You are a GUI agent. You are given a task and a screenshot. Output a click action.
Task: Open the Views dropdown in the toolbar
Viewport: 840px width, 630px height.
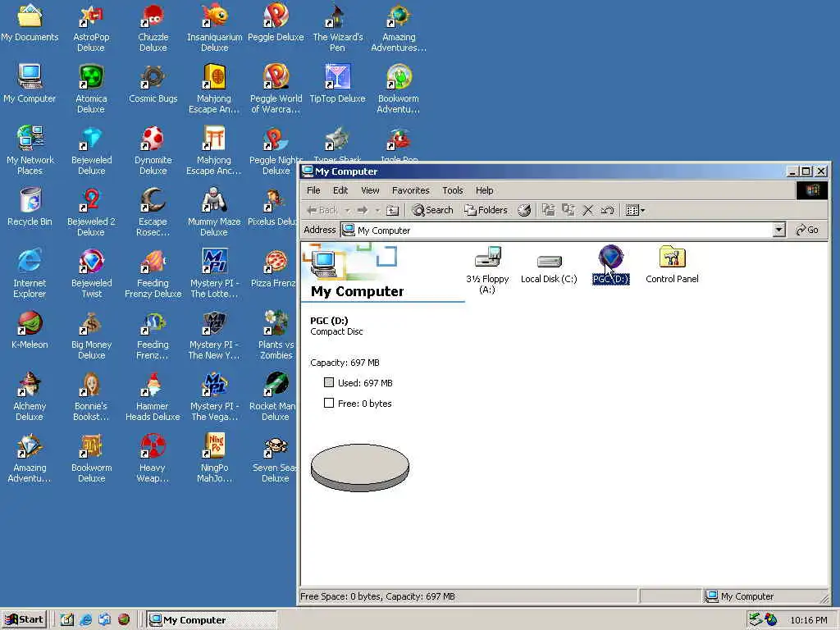636,210
